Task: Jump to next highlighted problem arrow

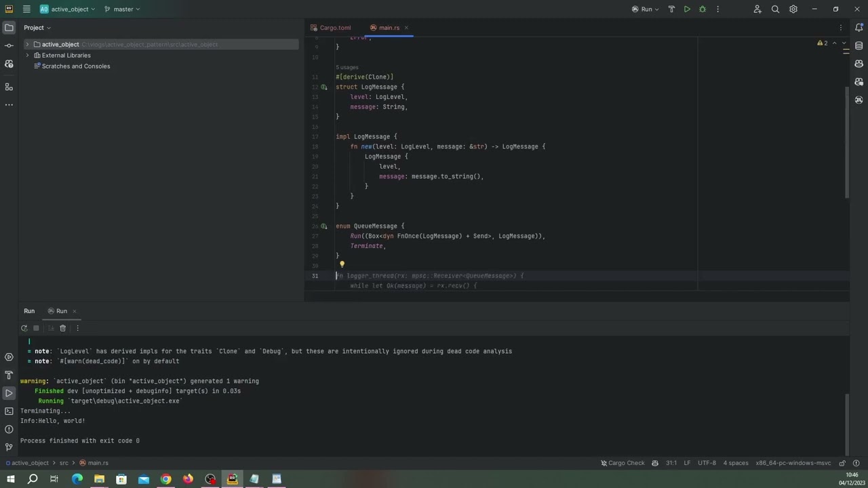Action: 844,43
